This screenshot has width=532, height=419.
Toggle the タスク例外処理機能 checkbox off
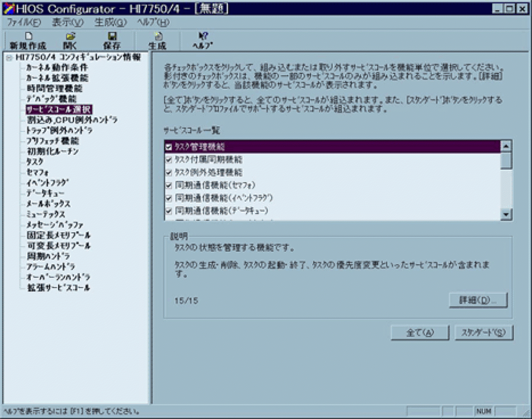click(x=168, y=172)
